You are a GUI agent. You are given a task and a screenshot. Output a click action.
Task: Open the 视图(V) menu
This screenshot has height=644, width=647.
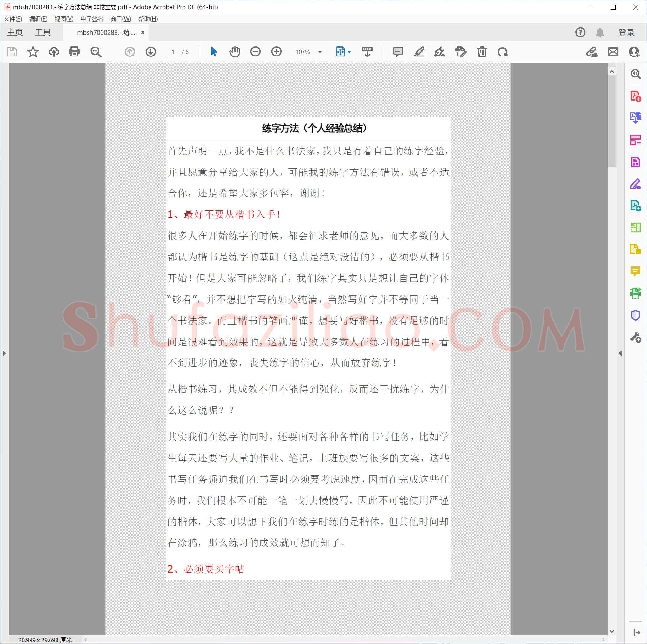pyautogui.click(x=63, y=19)
